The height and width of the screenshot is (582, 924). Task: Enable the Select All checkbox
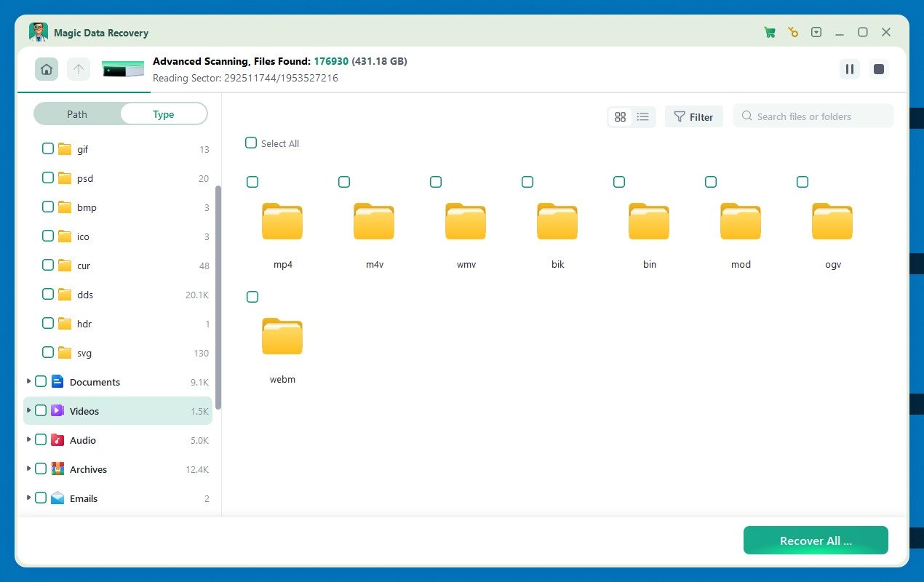coord(251,143)
